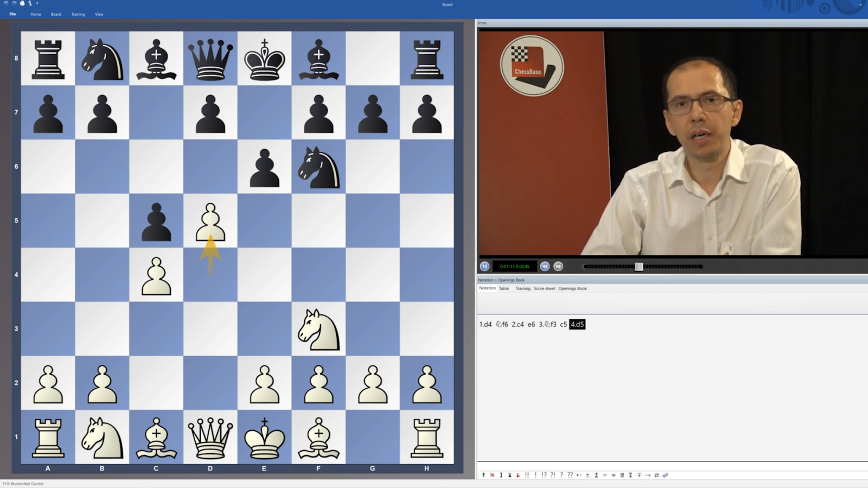Click the rewind button in video controls
868x488 pixels.
click(545, 266)
